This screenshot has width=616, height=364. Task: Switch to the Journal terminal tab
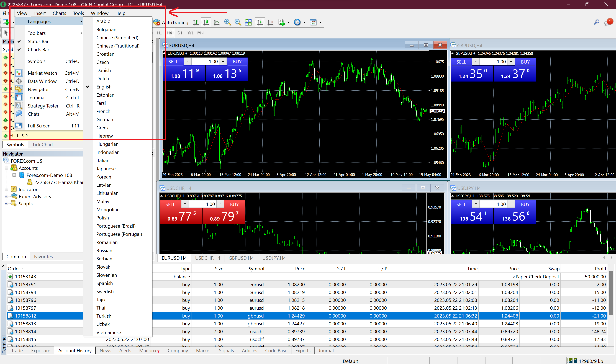326,350
